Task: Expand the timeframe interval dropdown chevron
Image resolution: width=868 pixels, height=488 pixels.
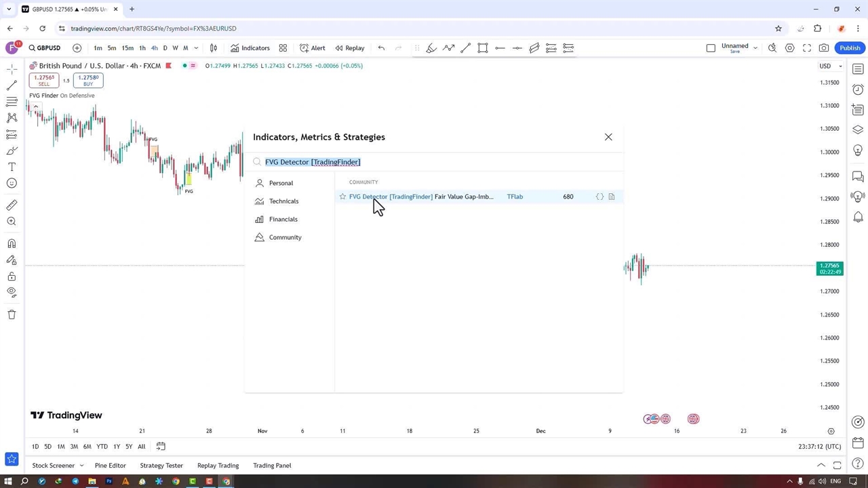Action: pos(196,48)
